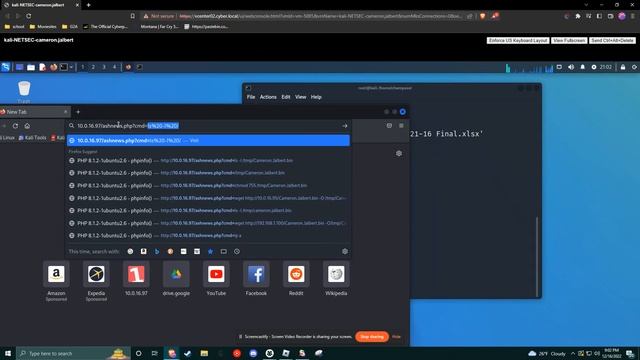
Task: Open search settings gear in suggestions footer
Action: tap(345, 251)
